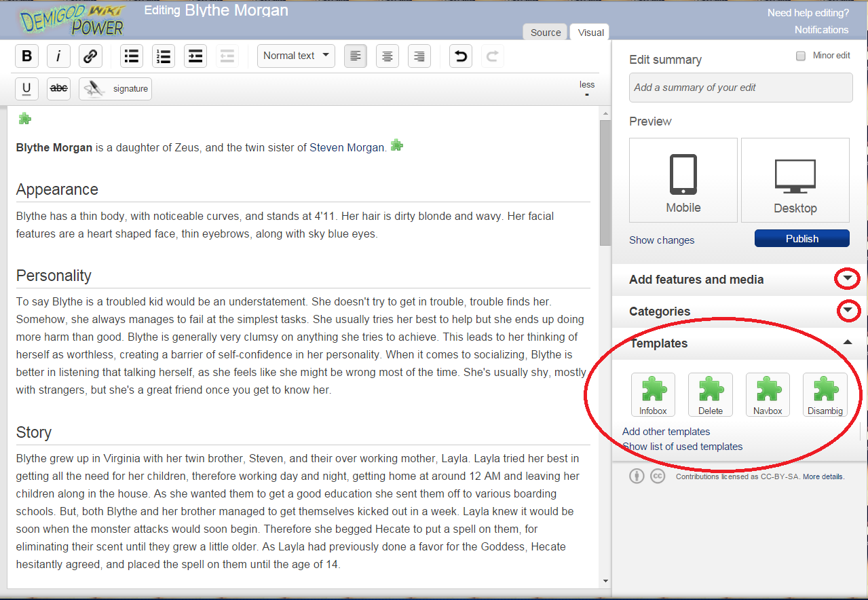Apply strikethrough formatting
The height and width of the screenshot is (600, 868).
click(x=58, y=89)
